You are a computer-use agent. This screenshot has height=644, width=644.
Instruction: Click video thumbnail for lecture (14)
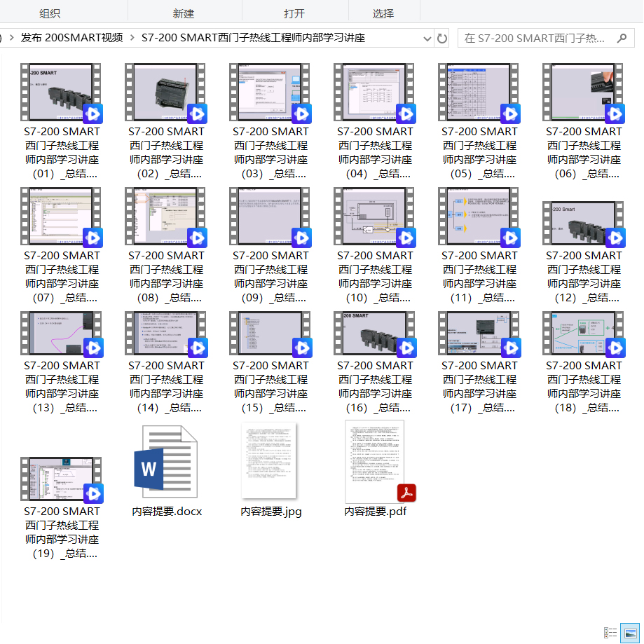pos(165,334)
